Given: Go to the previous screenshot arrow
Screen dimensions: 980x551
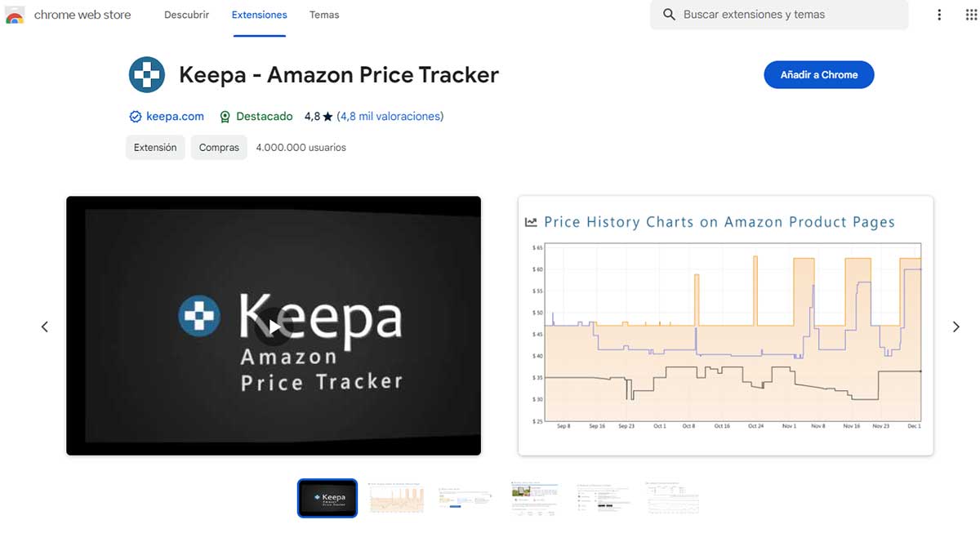Looking at the screenshot, I should (x=45, y=327).
